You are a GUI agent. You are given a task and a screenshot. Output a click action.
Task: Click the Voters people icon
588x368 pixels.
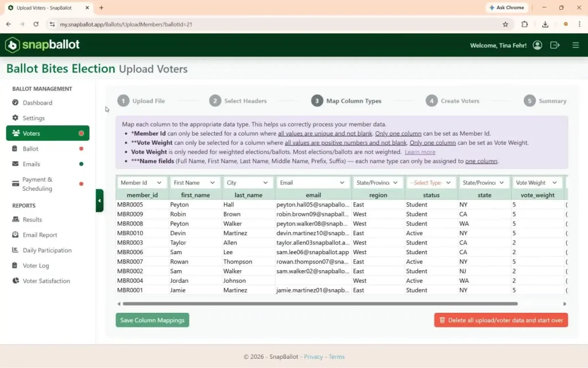pos(16,133)
